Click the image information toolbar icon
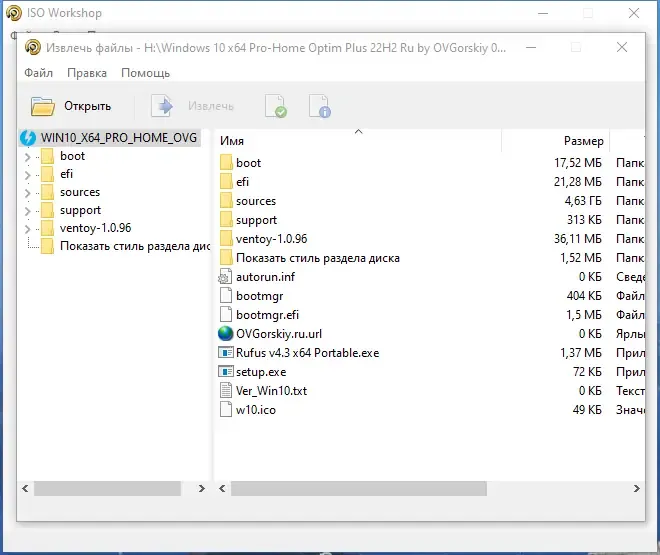The height and width of the screenshot is (555, 660). coord(320,106)
